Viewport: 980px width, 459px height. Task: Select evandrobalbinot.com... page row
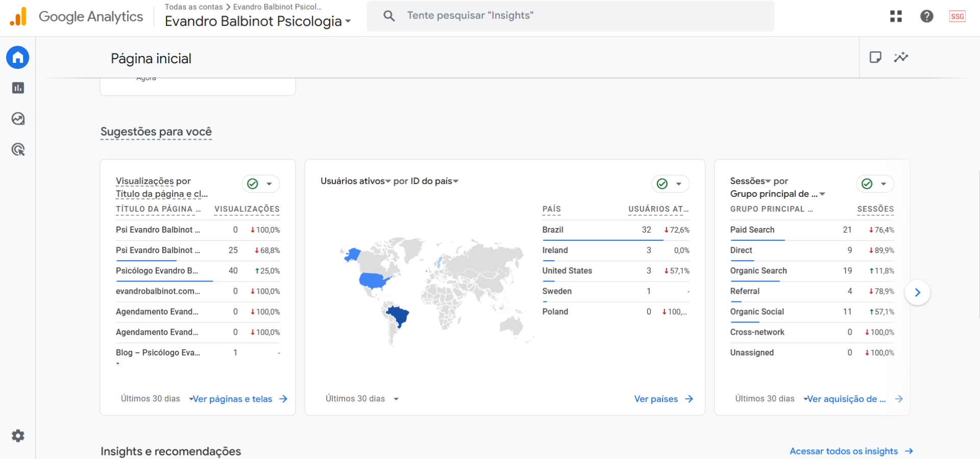click(x=198, y=291)
